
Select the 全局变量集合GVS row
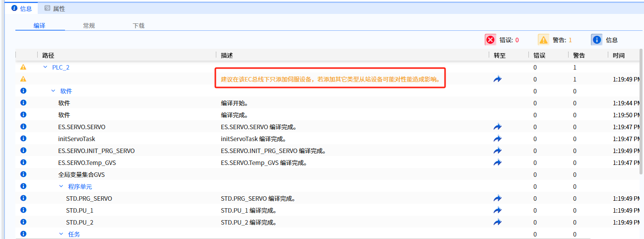click(x=81, y=175)
